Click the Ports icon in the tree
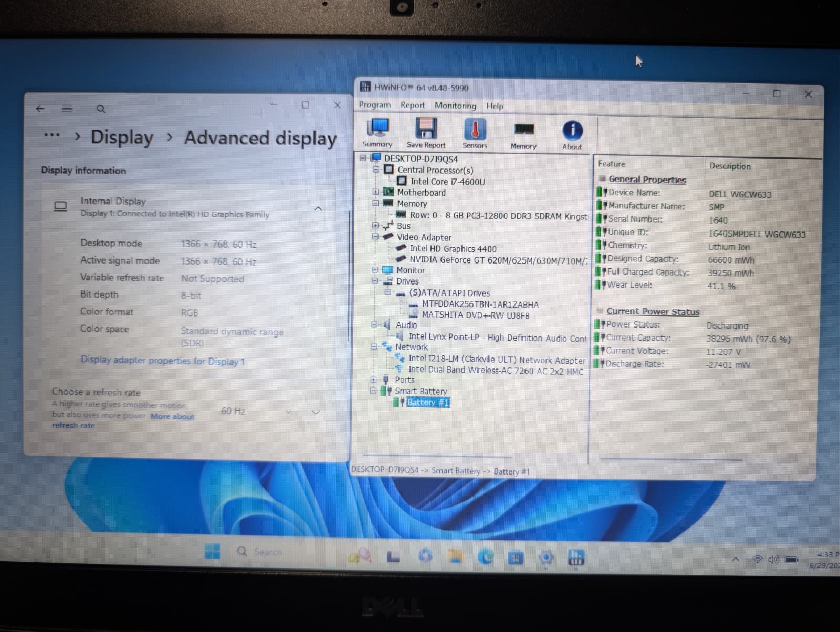The image size is (840, 632). coord(386,380)
